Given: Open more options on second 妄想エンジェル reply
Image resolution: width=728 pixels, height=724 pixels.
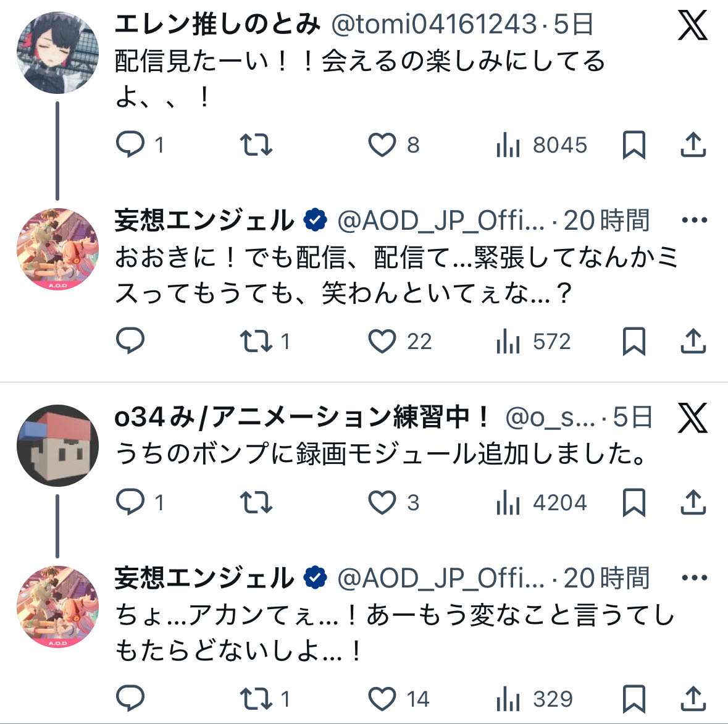Looking at the screenshot, I should tap(695, 578).
